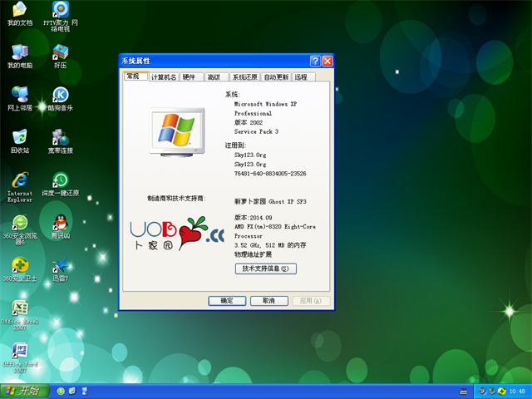532x399 pixels.
Task: Open Office Excel 2007 shortcut
Action: tap(19, 308)
